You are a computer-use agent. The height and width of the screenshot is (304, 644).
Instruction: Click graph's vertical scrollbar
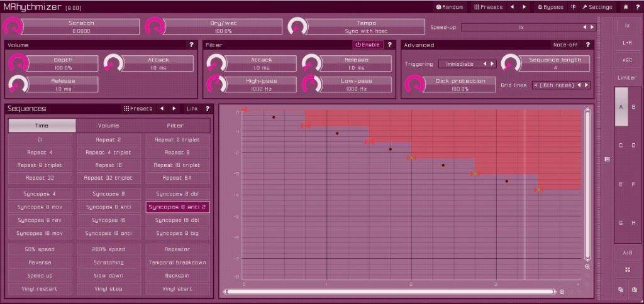click(x=587, y=185)
